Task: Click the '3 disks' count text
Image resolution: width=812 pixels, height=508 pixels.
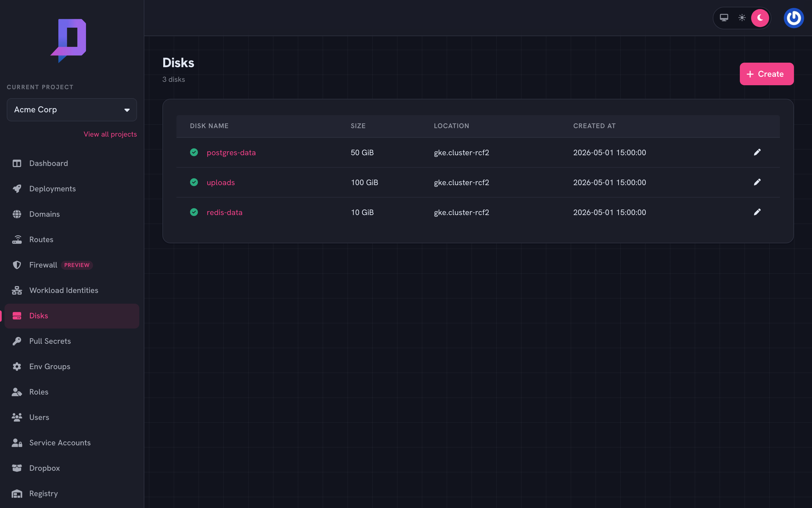Action: [x=173, y=80]
